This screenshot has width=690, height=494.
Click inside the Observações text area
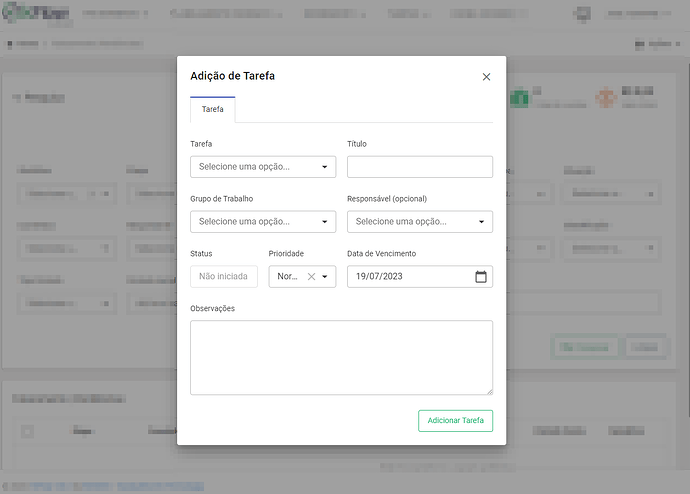(x=340, y=357)
